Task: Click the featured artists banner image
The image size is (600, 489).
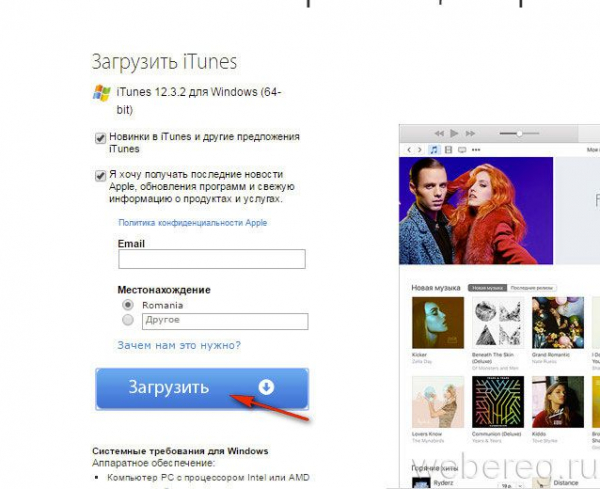Action: [x=476, y=211]
